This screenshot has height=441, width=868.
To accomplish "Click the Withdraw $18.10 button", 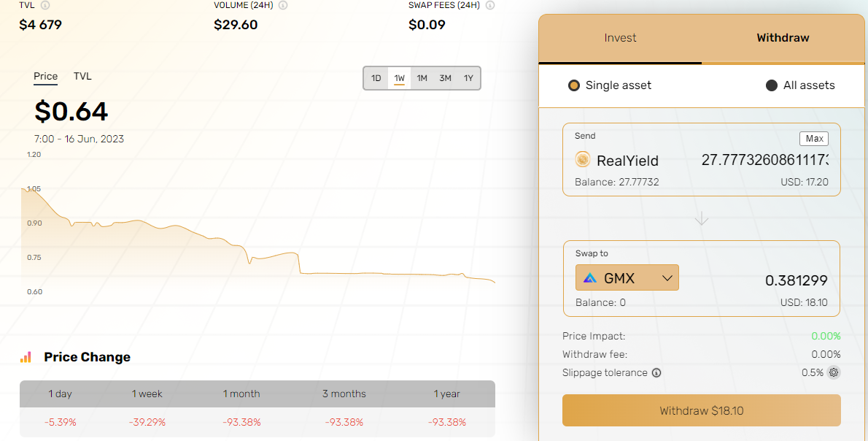I will point(702,410).
